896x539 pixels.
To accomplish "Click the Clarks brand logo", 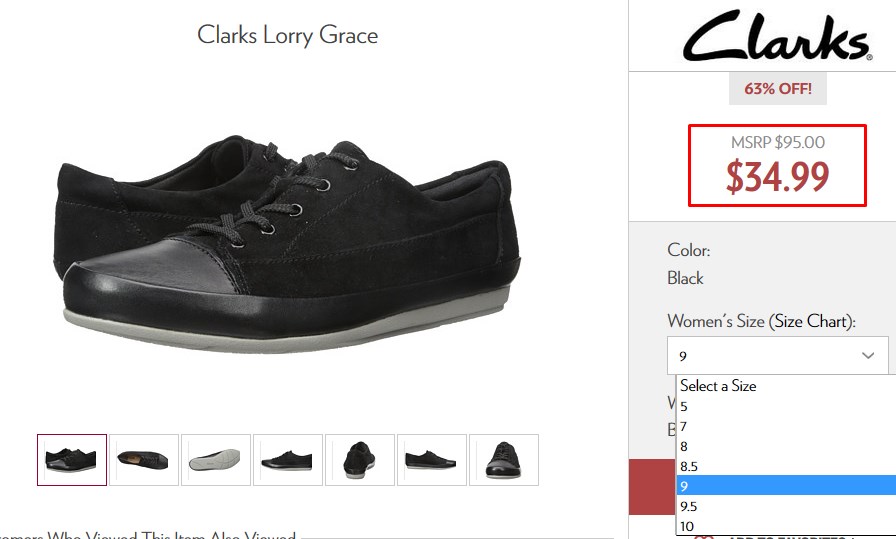I will coord(777,35).
